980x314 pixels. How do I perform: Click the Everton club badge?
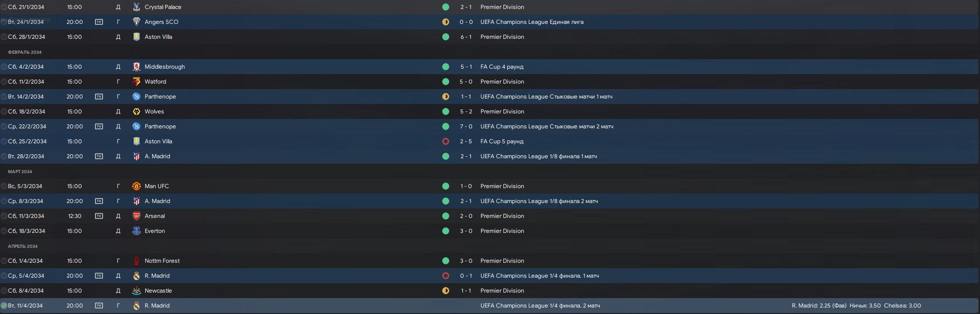(x=136, y=231)
